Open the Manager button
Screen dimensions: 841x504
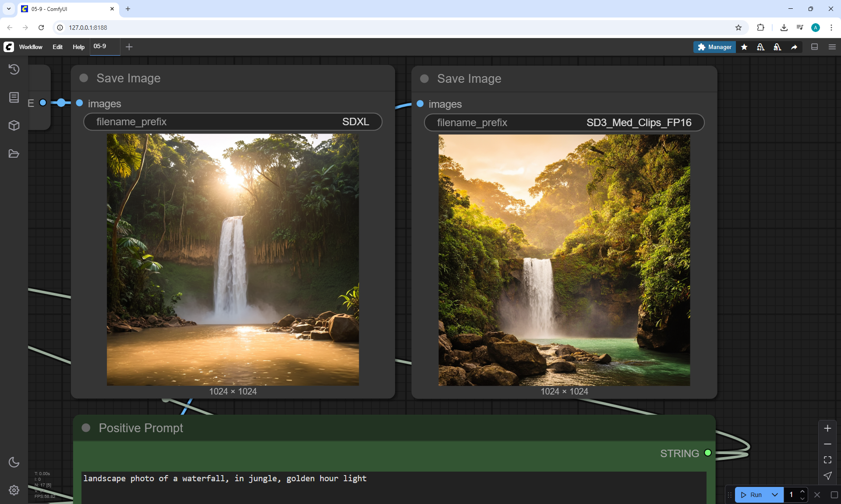714,47
